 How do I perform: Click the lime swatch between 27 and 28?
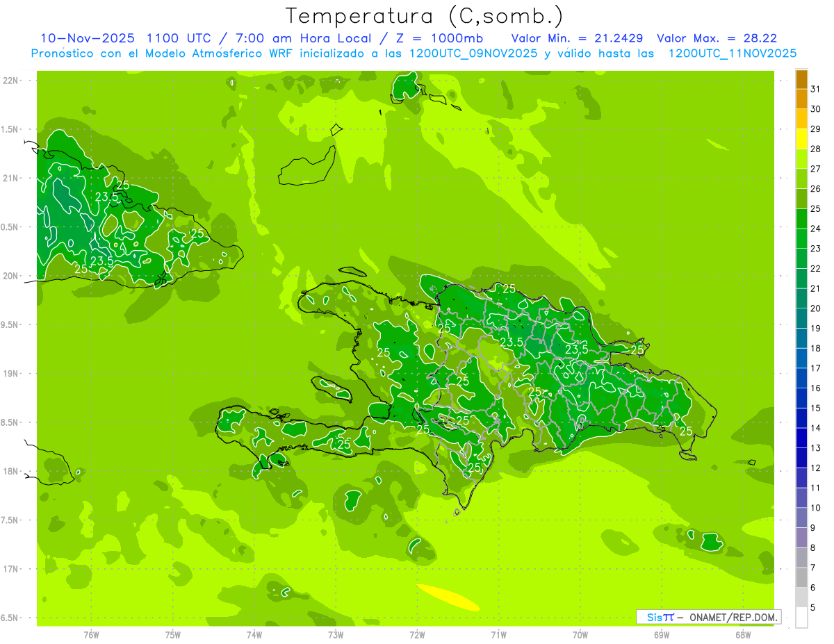point(801,159)
